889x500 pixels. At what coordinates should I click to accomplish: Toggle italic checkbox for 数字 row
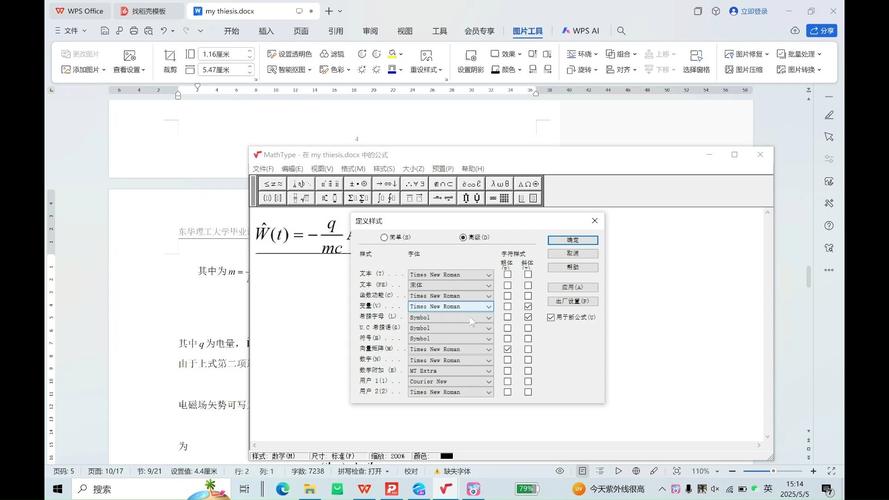[x=528, y=360]
